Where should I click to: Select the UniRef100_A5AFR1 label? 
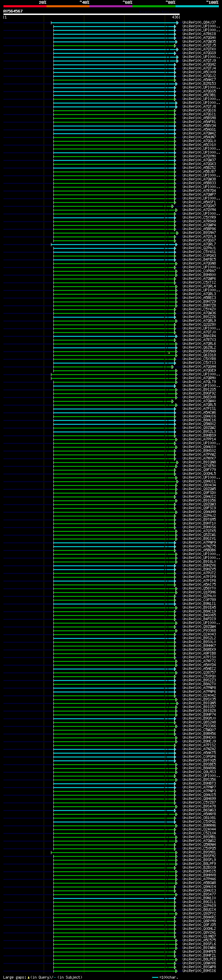click(x=199, y=122)
